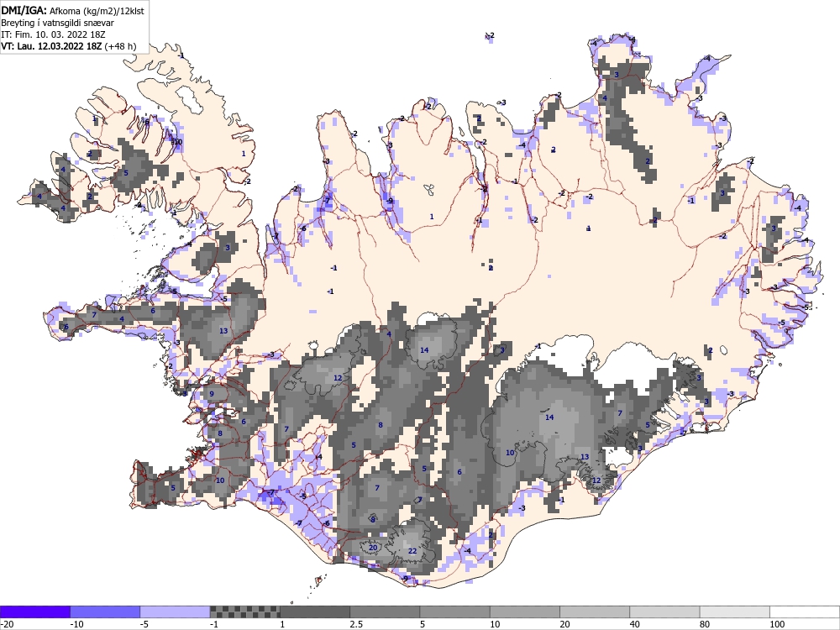Click the white swatch above the 100 label
Image resolution: width=840 pixels, height=630 pixels.
pos(805,612)
